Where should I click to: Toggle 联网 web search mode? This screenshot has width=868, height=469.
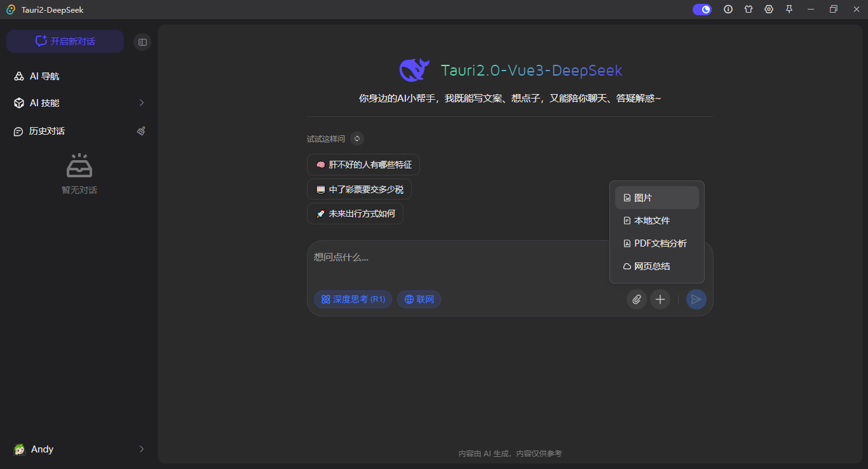pyautogui.click(x=419, y=299)
